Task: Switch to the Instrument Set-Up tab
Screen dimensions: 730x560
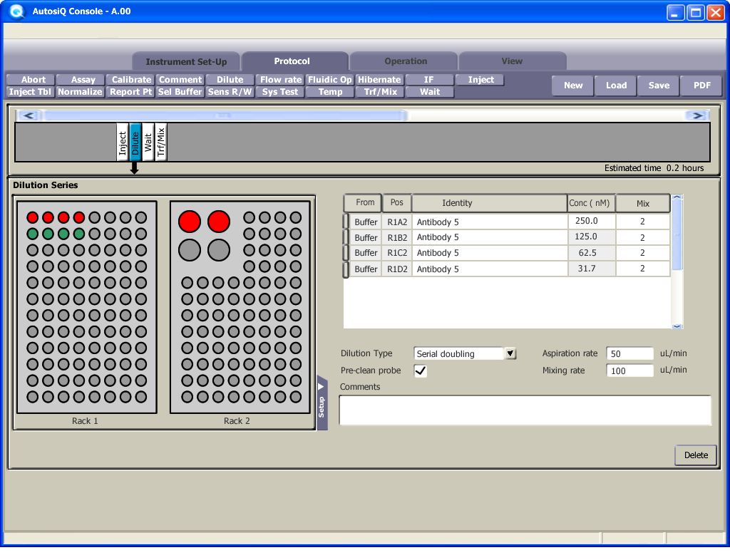Action: pos(186,61)
